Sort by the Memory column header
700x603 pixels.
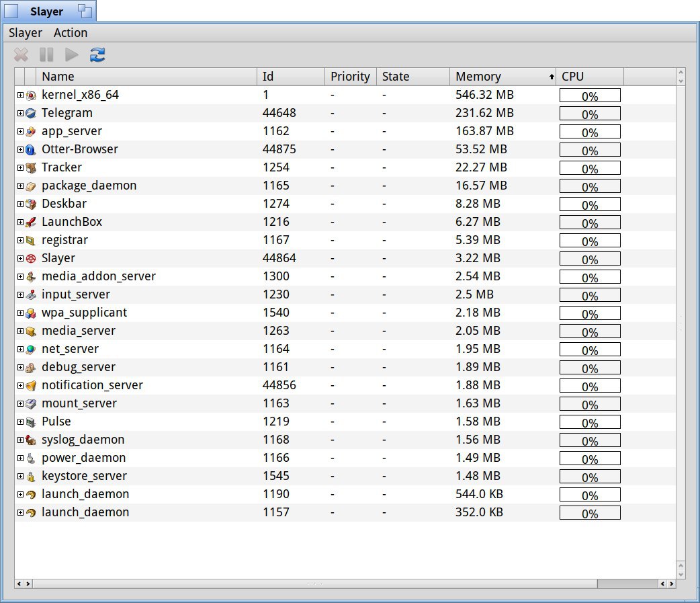(502, 77)
